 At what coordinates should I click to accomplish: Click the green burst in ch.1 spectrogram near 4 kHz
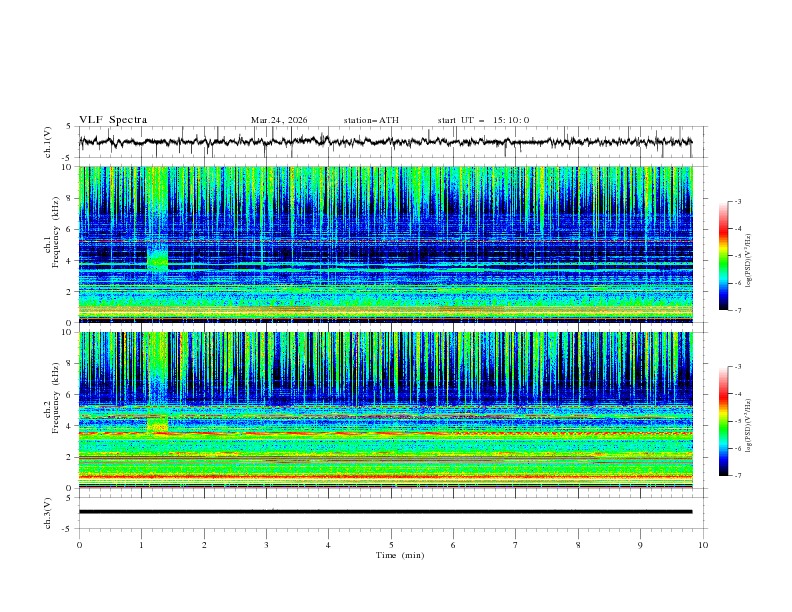158,258
